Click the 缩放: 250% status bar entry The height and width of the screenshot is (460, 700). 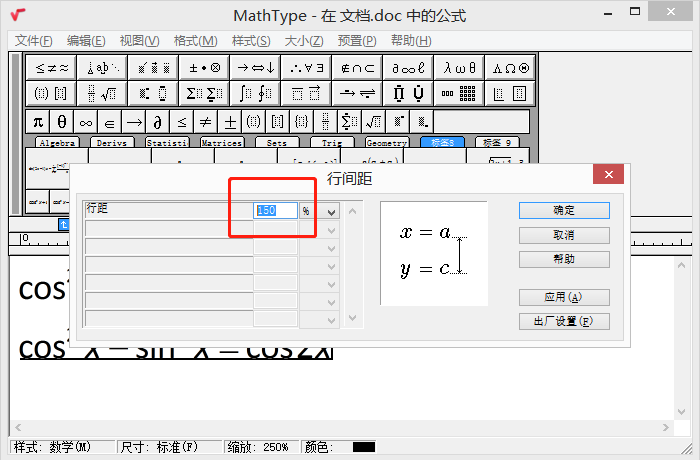(262, 447)
